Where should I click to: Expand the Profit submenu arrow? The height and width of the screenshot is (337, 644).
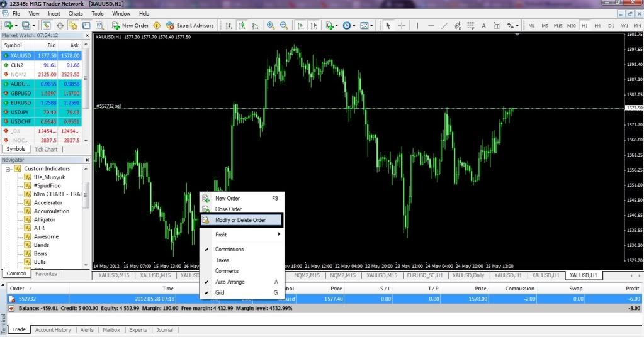(279, 234)
